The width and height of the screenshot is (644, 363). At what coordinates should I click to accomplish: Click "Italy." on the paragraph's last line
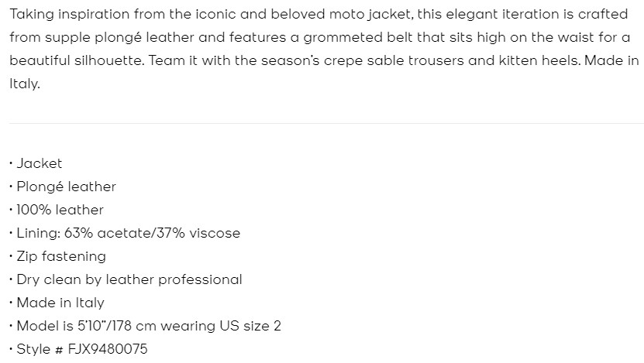[25, 84]
